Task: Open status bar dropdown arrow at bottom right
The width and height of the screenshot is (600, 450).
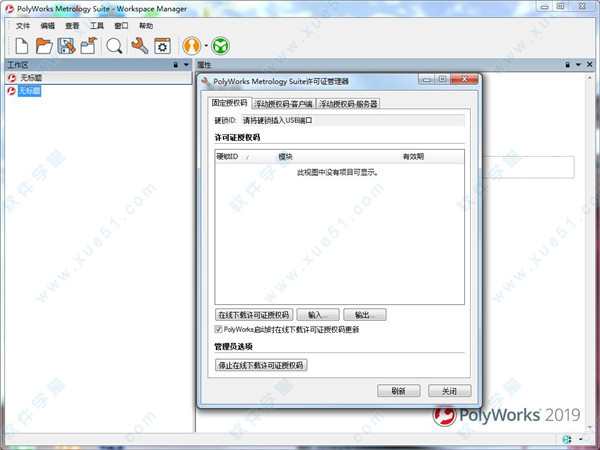Action: [580, 439]
